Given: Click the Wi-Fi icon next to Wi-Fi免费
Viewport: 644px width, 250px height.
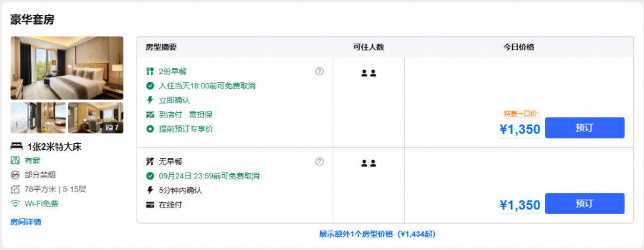Looking at the screenshot, I should (x=15, y=203).
